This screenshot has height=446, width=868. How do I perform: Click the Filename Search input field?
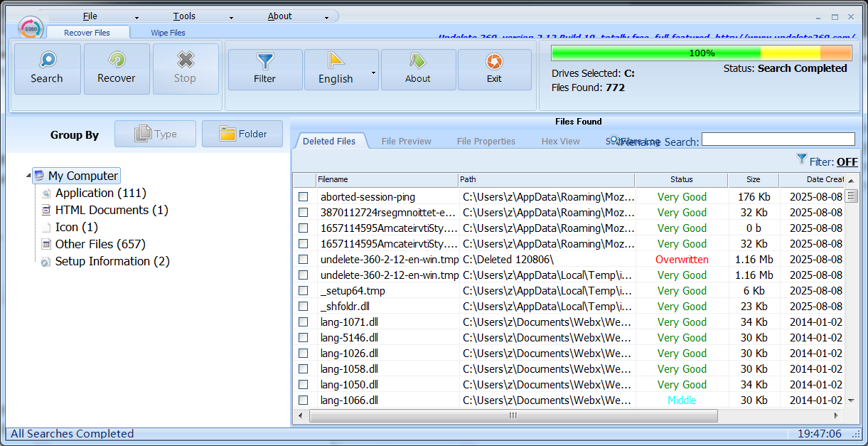point(778,139)
